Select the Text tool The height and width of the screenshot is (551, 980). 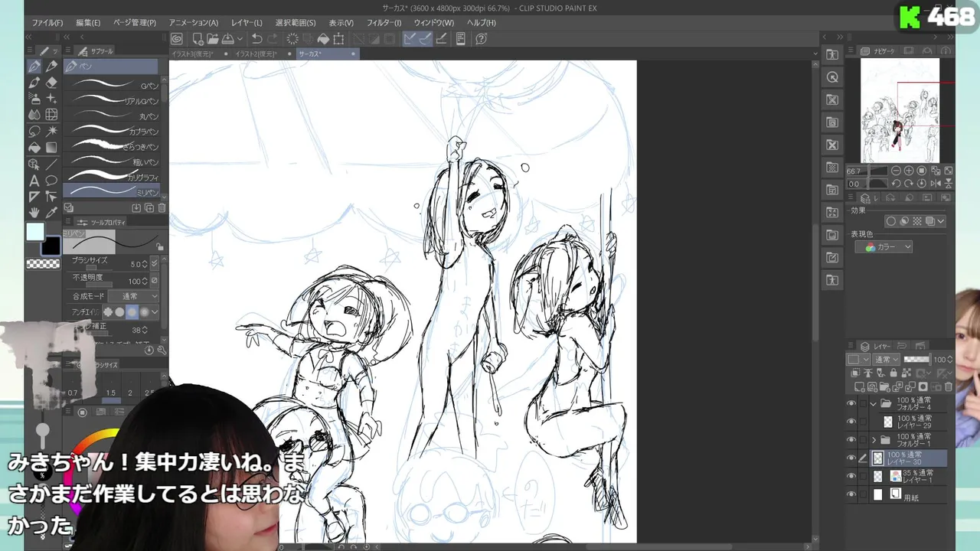pyautogui.click(x=34, y=181)
